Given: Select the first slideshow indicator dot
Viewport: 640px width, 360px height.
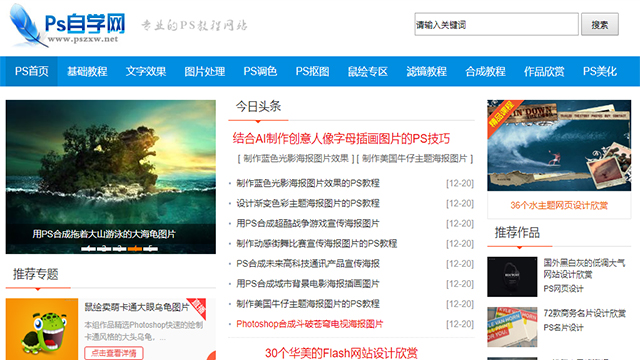Looking at the screenshot, I should pyautogui.click(x=88, y=249).
